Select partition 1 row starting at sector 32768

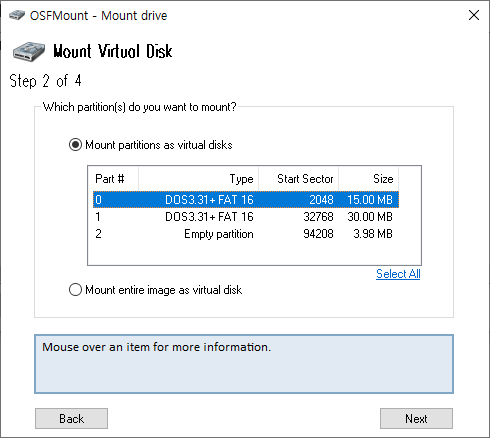coord(246,217)
